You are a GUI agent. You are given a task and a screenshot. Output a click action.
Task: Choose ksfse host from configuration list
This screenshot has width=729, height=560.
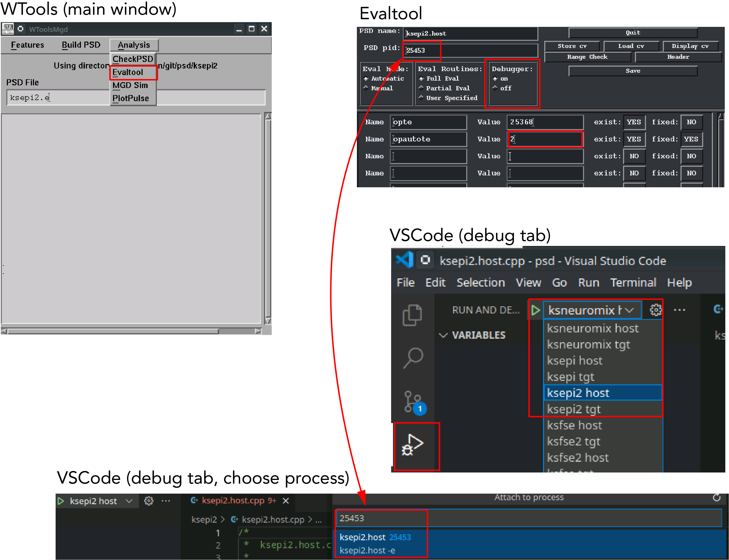602,425
